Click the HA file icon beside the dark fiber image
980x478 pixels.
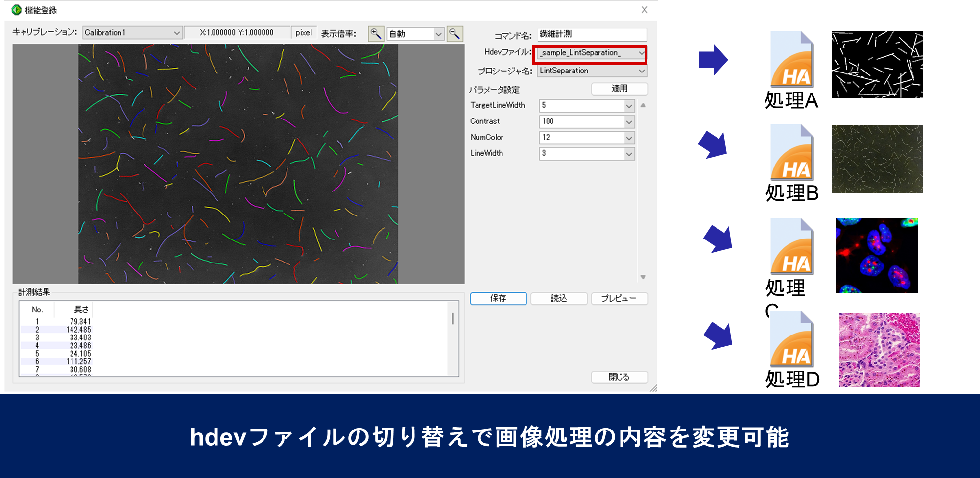coord(791,153)
